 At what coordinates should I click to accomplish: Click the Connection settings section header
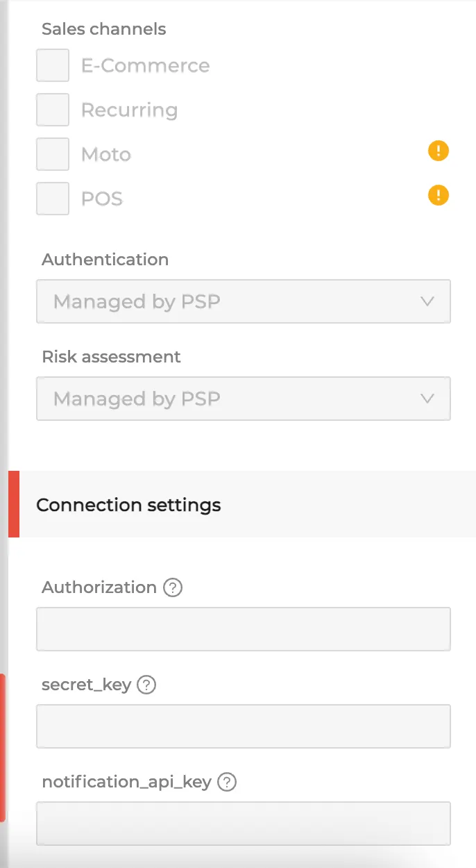pos(128,505)
